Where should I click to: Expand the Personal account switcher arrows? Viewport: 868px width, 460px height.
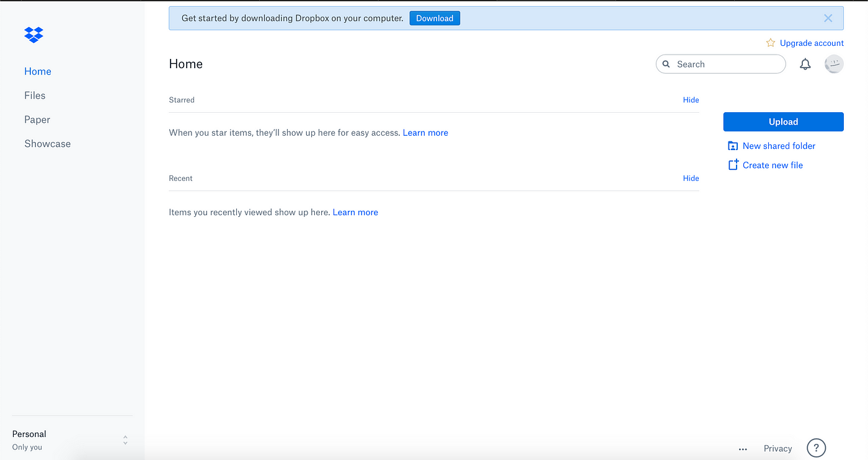click(x=125, y=440)
